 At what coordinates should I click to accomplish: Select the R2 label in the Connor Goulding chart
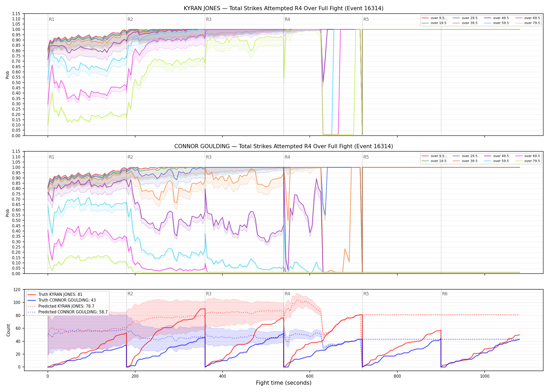click(130, 157)
